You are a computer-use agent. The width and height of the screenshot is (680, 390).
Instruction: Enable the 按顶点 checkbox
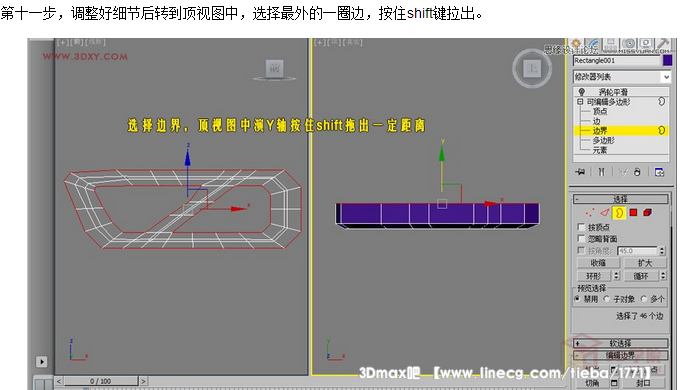pos(582,227)
